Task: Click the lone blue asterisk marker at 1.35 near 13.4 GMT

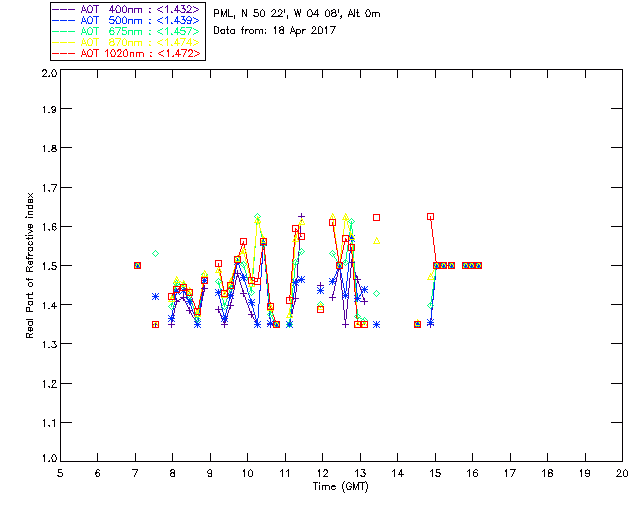Action: point(376,325)
